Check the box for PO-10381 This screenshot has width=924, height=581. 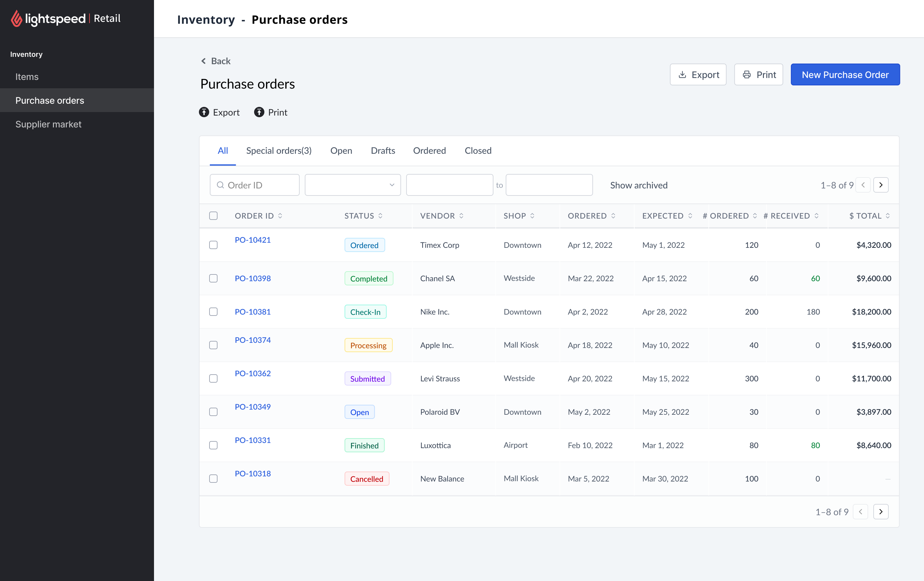[213, 312]
